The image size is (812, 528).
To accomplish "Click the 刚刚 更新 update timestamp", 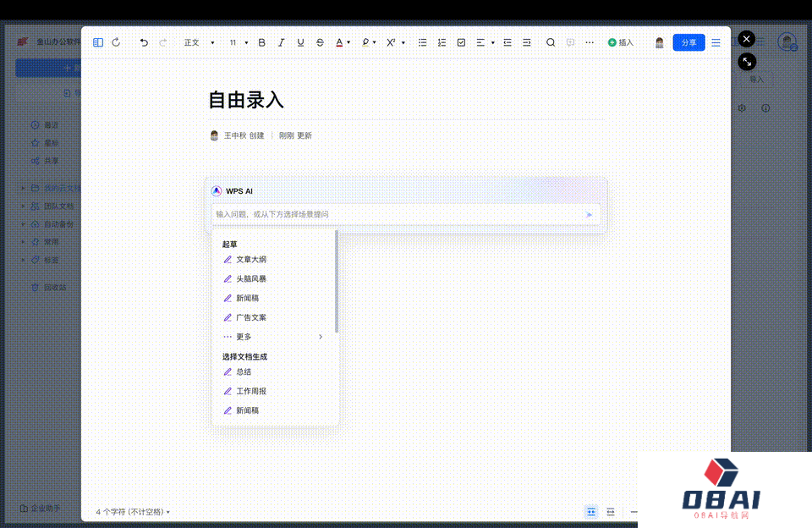I will pyautogui.click(x=295, y=135).
